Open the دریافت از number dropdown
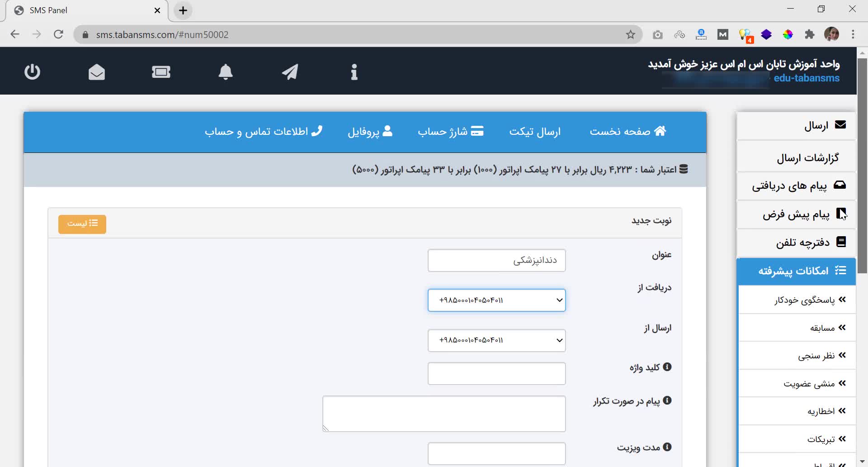The image size is (868, 467). click(x=496, y=300)
